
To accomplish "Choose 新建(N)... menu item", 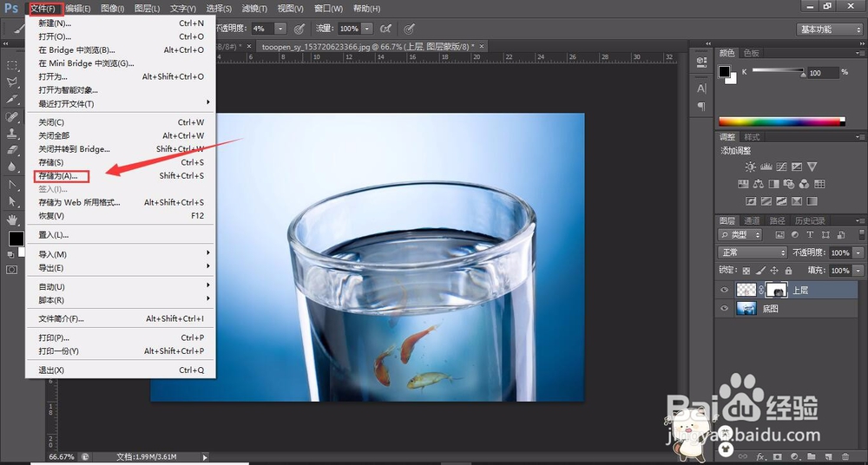I will (x=121, y=23).
